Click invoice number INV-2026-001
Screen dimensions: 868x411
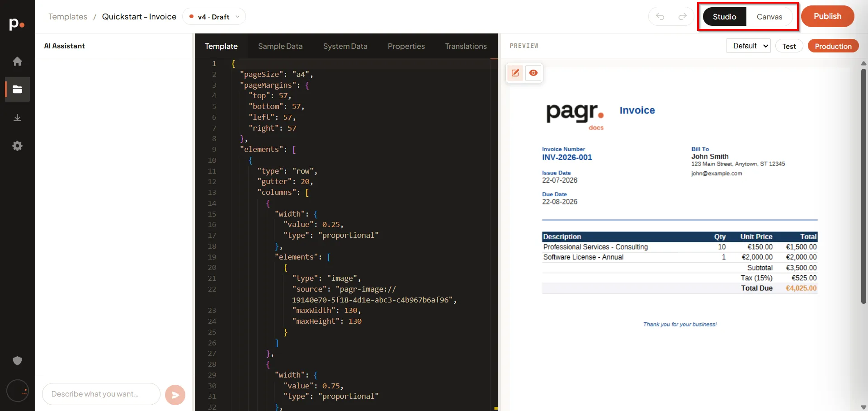(x=567, y=157)
